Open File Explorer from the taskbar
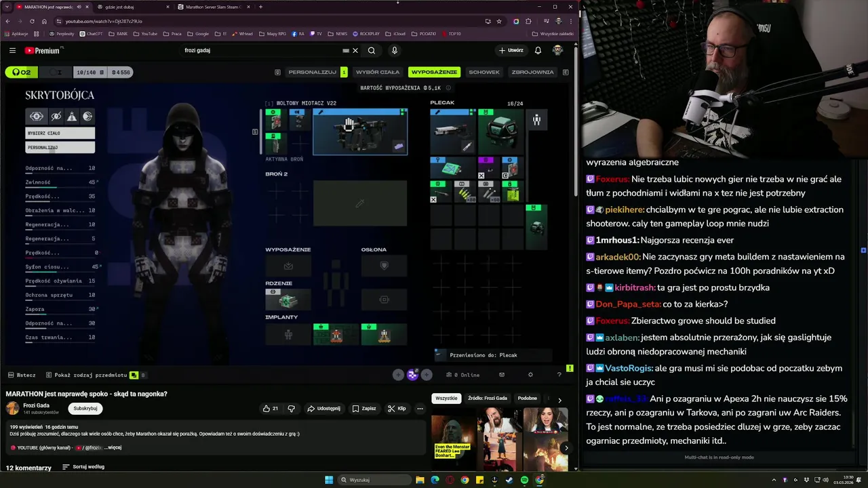Image resolution: width=868 pixels, height=488 pixels. pyautogui.click(x=420, y=480)
